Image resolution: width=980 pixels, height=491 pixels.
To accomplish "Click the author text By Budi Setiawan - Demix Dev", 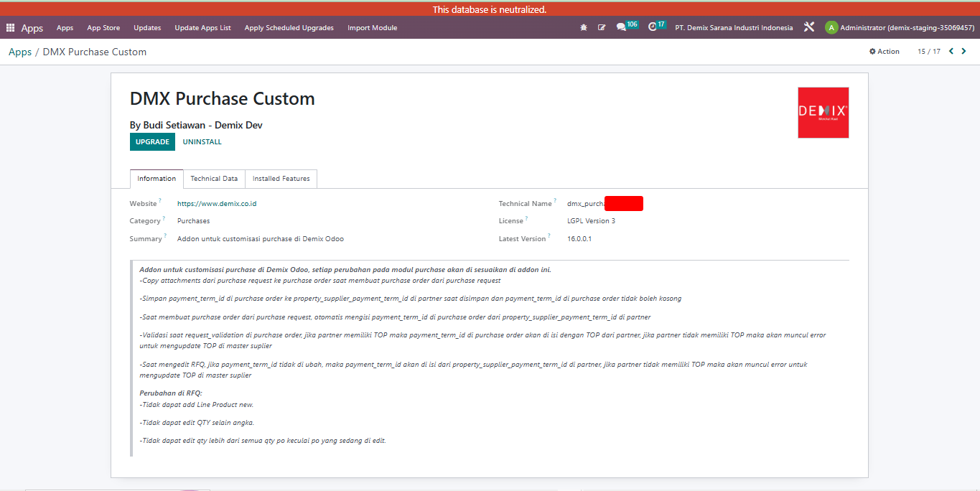I will [x=196, y=125].
